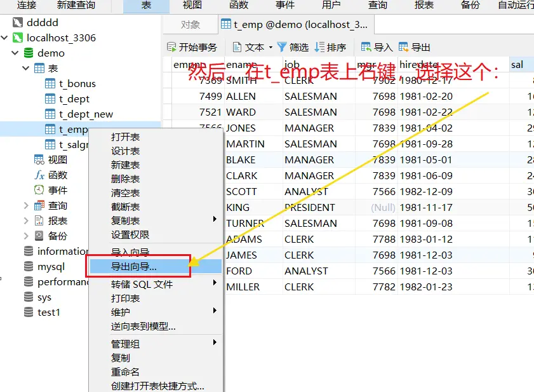Viewport: 534px width, 392px height.
Task: Select the performance_schema database icon
Action: coord(29,282)
